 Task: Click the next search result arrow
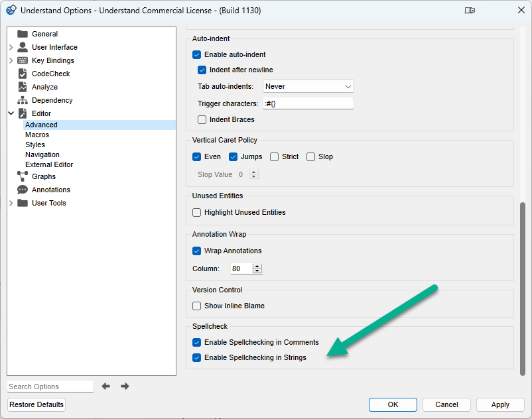(125, 386)
